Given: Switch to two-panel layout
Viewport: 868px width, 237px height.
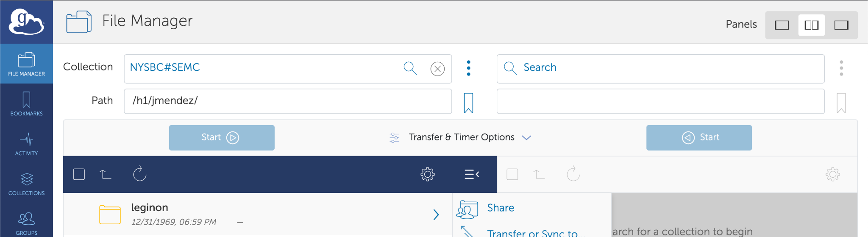Looking at the screenshot, I should click(x=811, y=25).
